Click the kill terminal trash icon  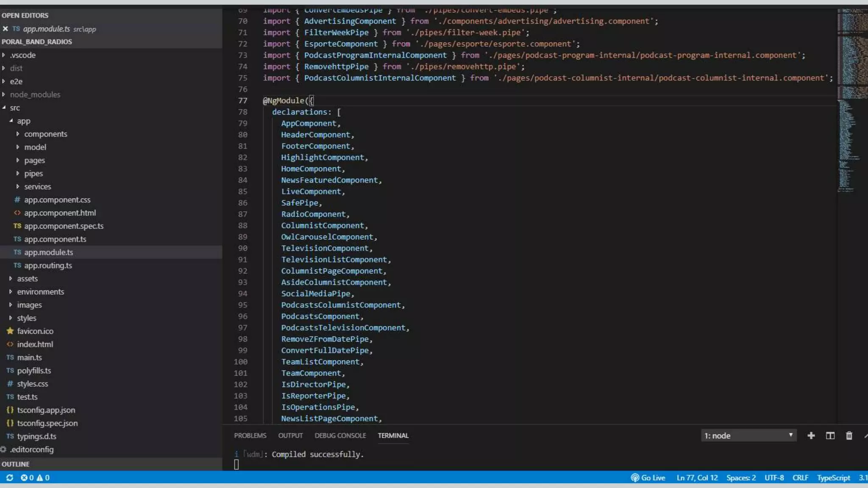849,435
